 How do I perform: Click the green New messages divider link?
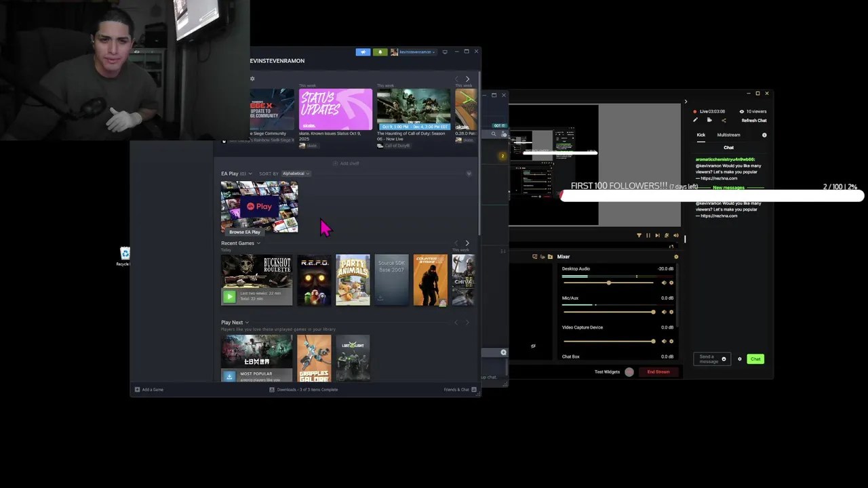[728, 188]
